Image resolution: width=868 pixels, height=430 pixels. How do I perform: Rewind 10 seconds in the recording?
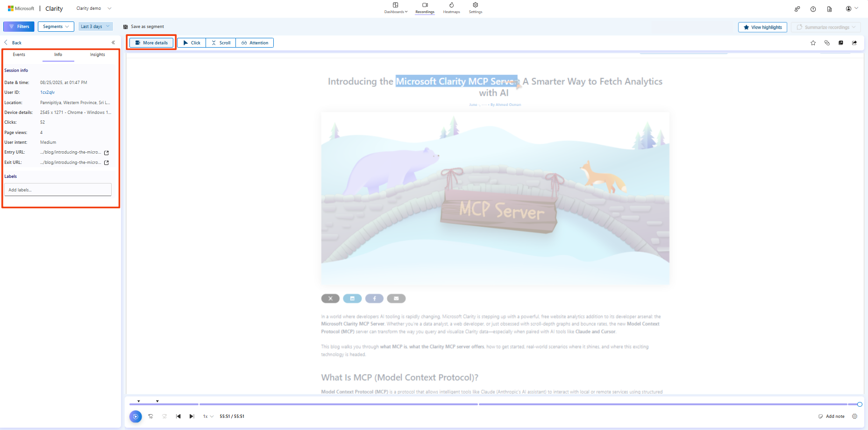pos(150,416)
